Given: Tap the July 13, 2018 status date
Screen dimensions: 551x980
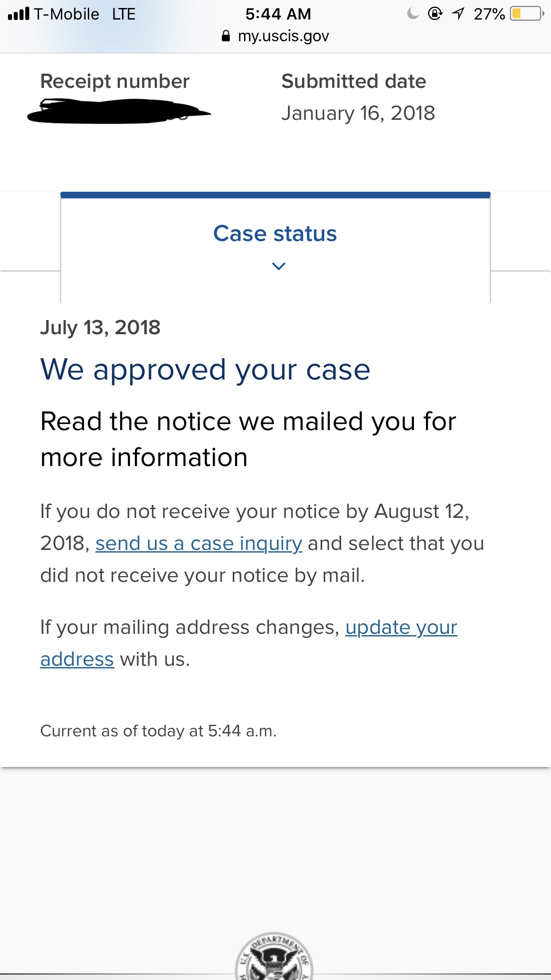Looking at the screenshot, I should point(100,328).
